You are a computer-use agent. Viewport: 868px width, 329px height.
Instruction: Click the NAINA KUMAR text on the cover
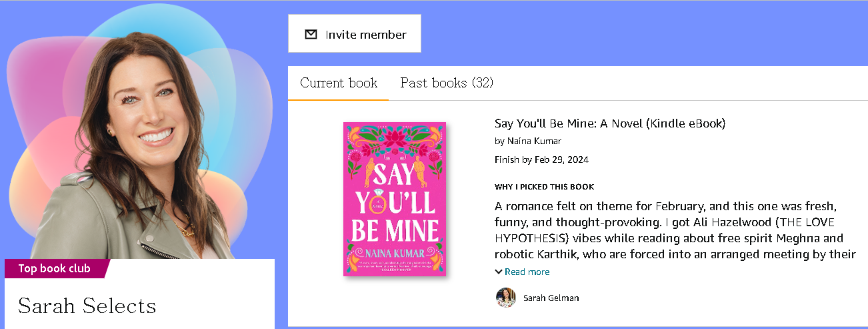[x=395, y=249]
